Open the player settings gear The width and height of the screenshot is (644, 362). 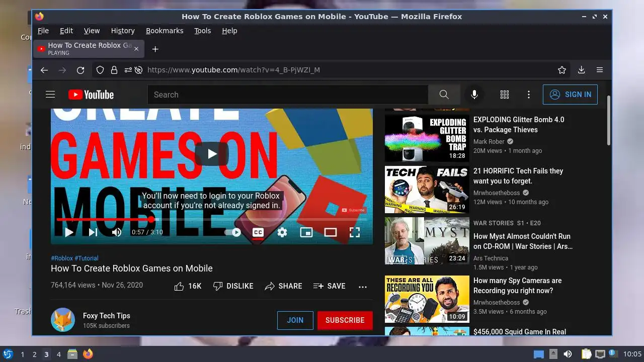282,232
